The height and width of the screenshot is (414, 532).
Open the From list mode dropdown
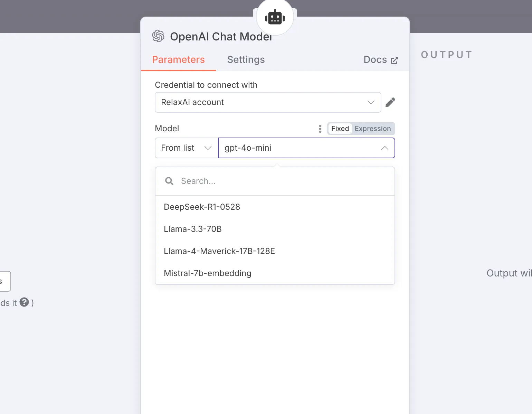click(187, 148)
